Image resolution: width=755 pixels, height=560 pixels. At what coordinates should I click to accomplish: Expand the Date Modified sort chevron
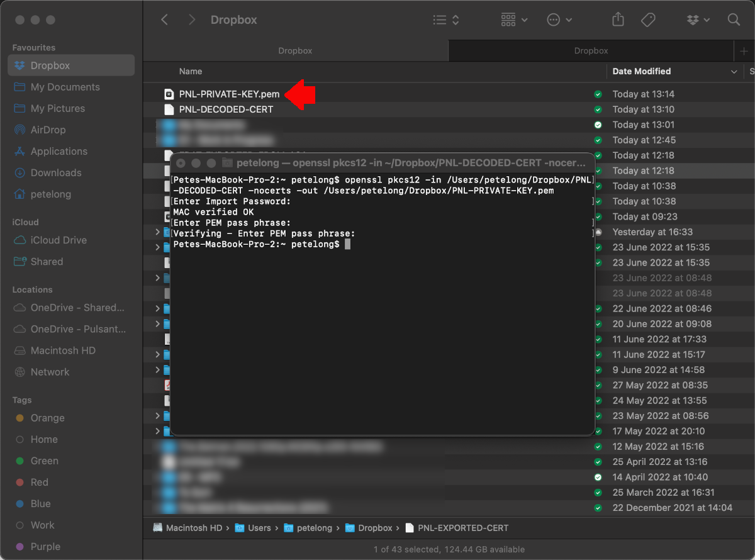734,71
